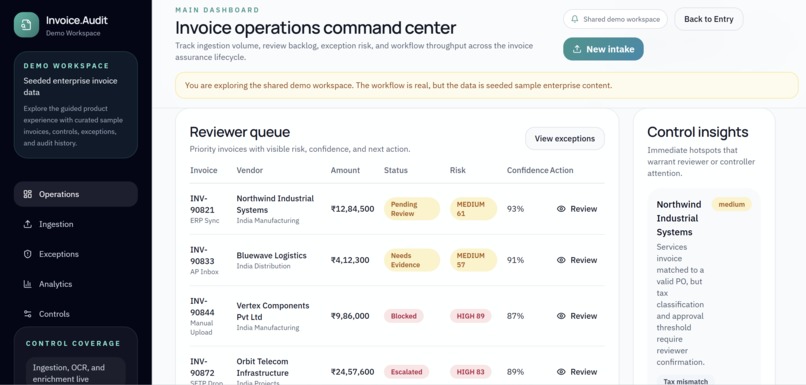Start a New intake
Viewport: 806px width, 385px height.
[x=603, y=49]
